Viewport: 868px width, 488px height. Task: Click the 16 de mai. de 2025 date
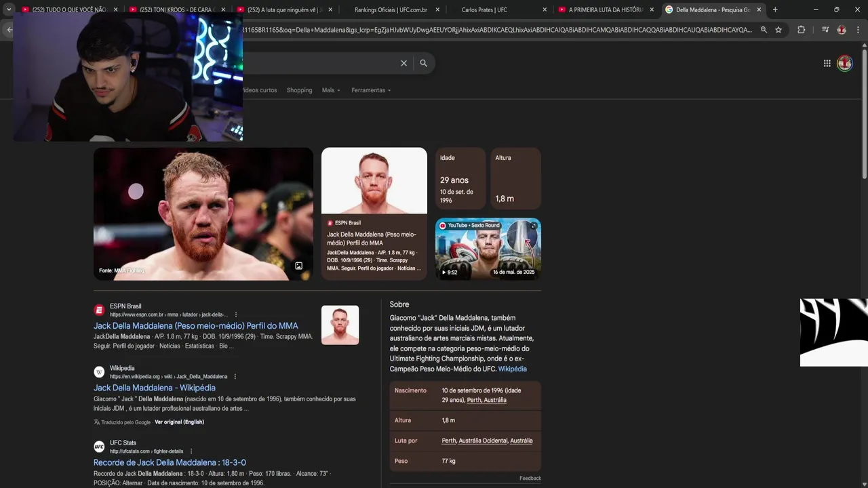click(x=513, y=272)
